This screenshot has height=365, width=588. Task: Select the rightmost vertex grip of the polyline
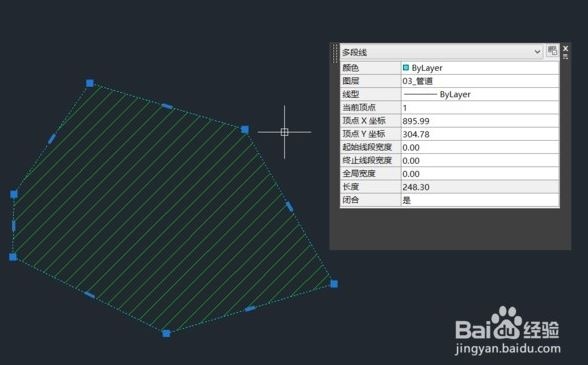[334, 284]
